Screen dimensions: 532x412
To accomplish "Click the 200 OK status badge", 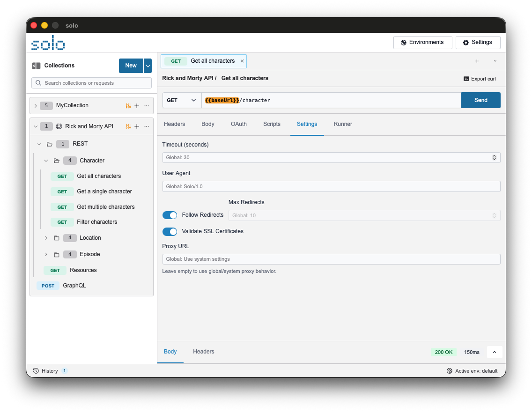I will [443, 352].
